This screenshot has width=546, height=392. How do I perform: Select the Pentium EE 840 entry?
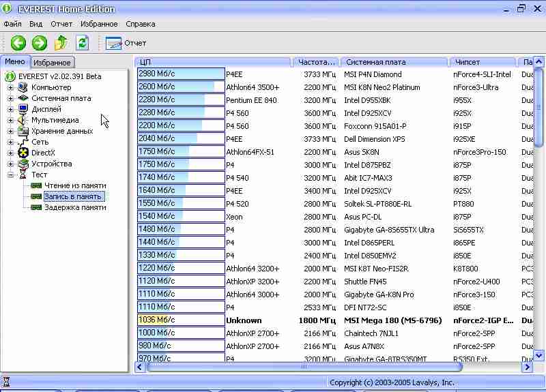point(251,100)
